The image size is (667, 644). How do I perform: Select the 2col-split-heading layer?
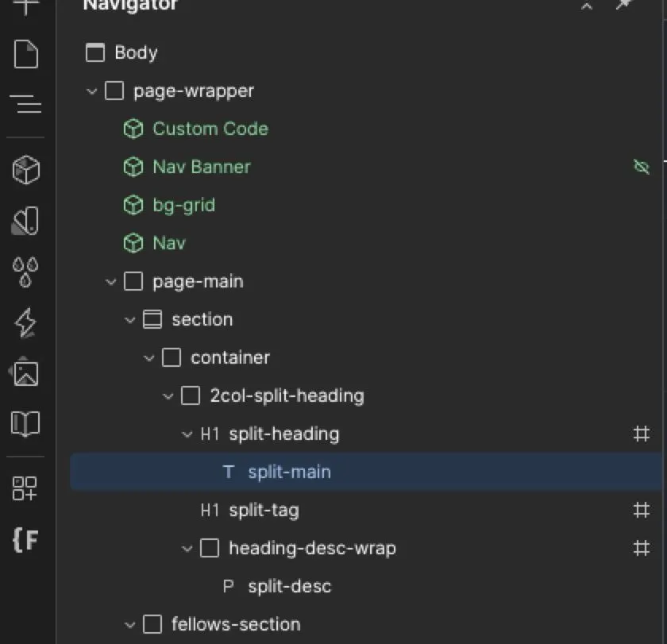pos(287,396)
